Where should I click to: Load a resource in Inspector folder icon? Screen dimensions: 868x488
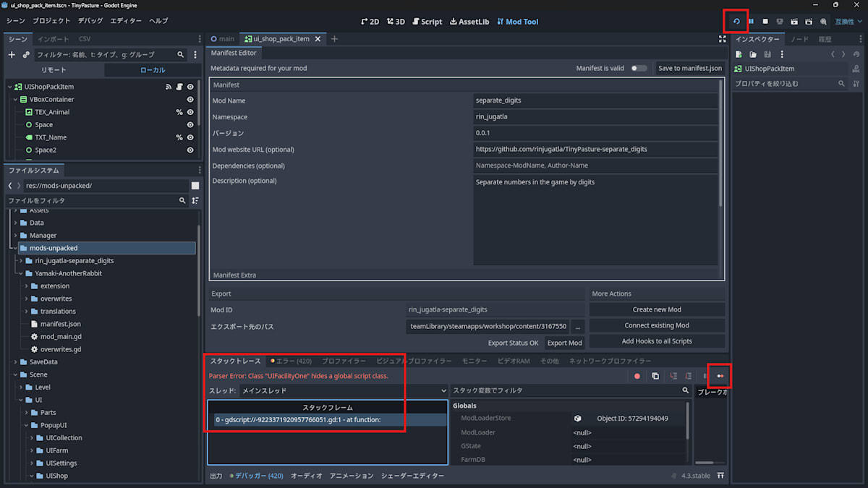coord(753,54)
